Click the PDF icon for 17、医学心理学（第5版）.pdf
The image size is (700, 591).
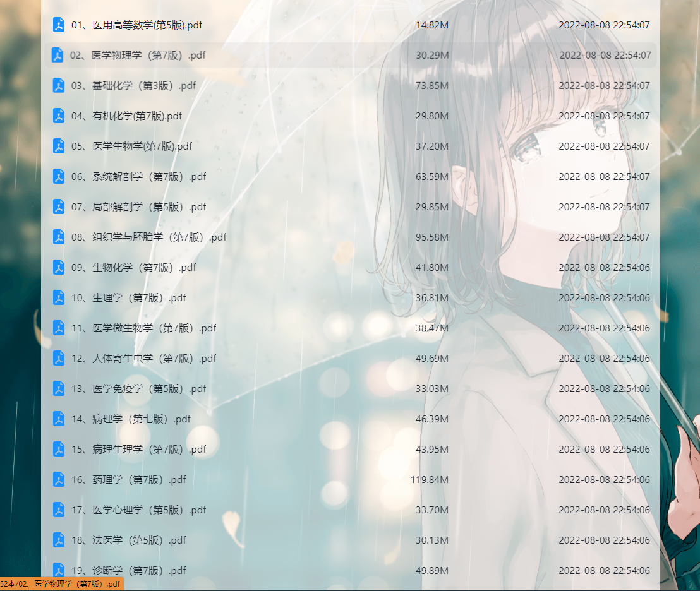59,510
